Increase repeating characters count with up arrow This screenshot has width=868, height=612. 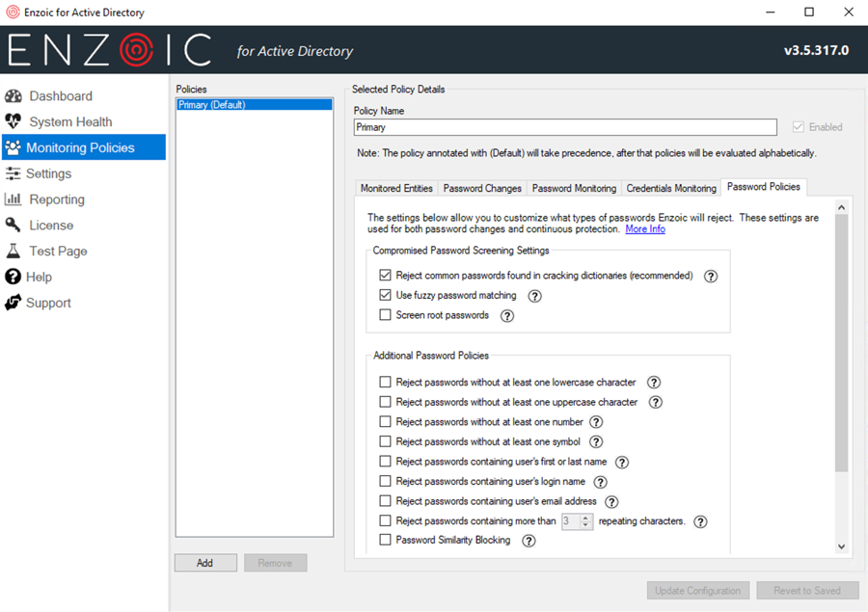(x=586, y=518)
